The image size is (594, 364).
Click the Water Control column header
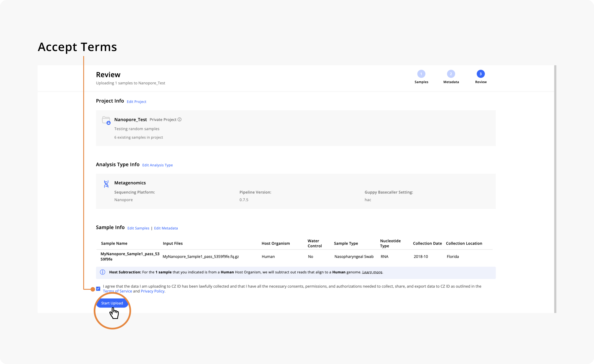(315, 244)
